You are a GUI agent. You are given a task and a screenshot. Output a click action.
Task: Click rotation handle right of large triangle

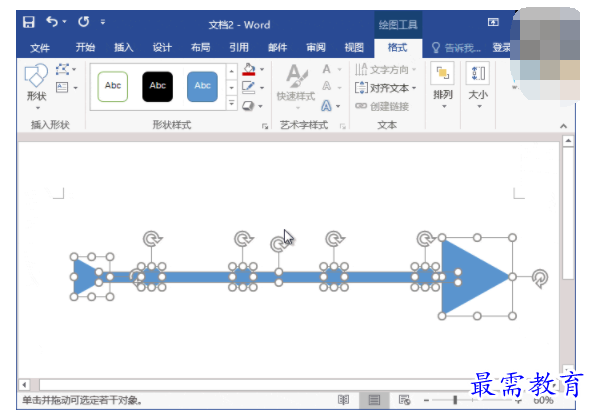[540, 277]
